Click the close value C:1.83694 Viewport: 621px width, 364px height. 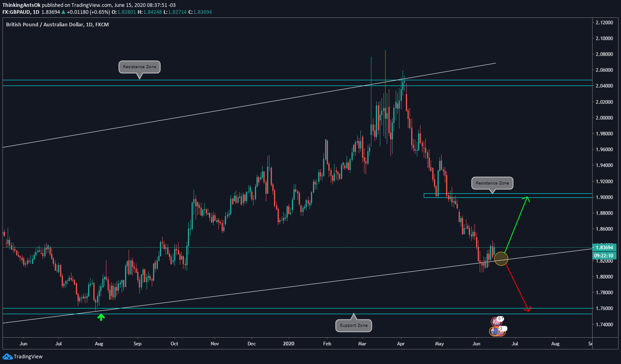[x=200, y=12]
